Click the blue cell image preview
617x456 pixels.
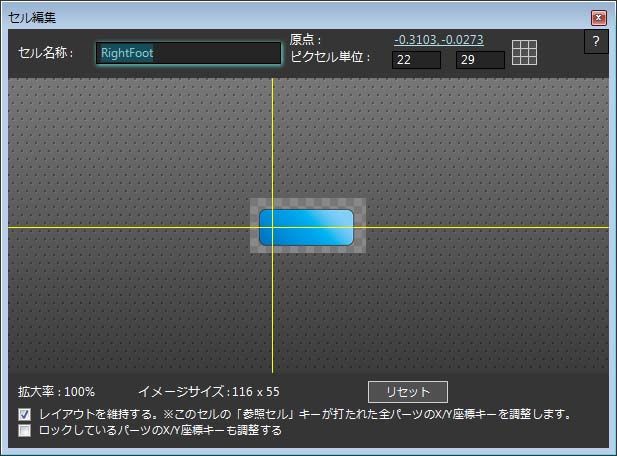point(307,227)
